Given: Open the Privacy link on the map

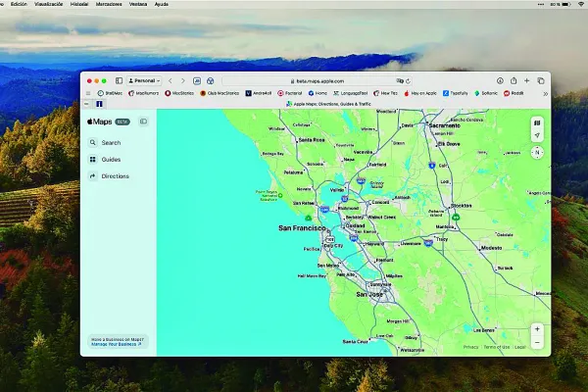Looking at the screenshot, I should coord(471,347).
